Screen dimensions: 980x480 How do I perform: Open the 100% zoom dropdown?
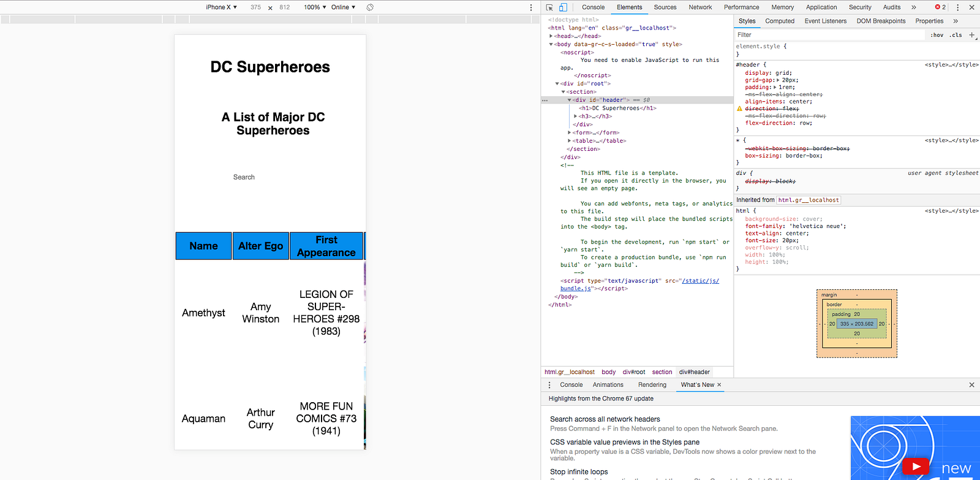[x=315, y=7]
